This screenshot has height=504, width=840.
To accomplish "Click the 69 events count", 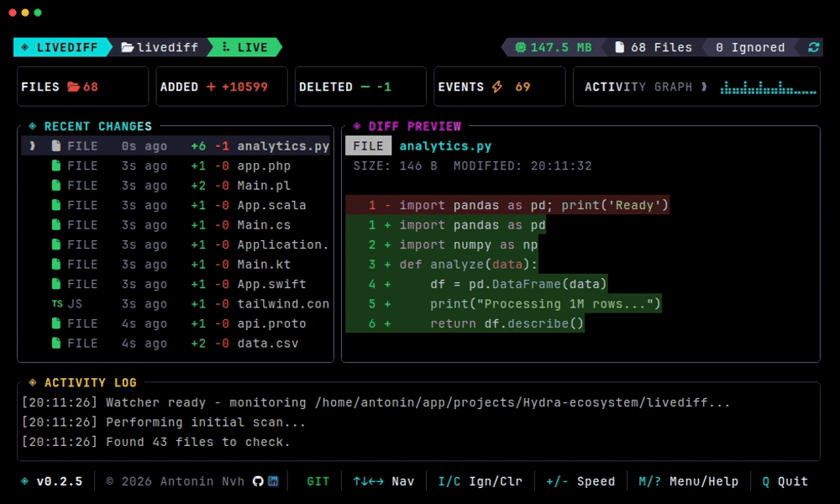I will point(522,87).
